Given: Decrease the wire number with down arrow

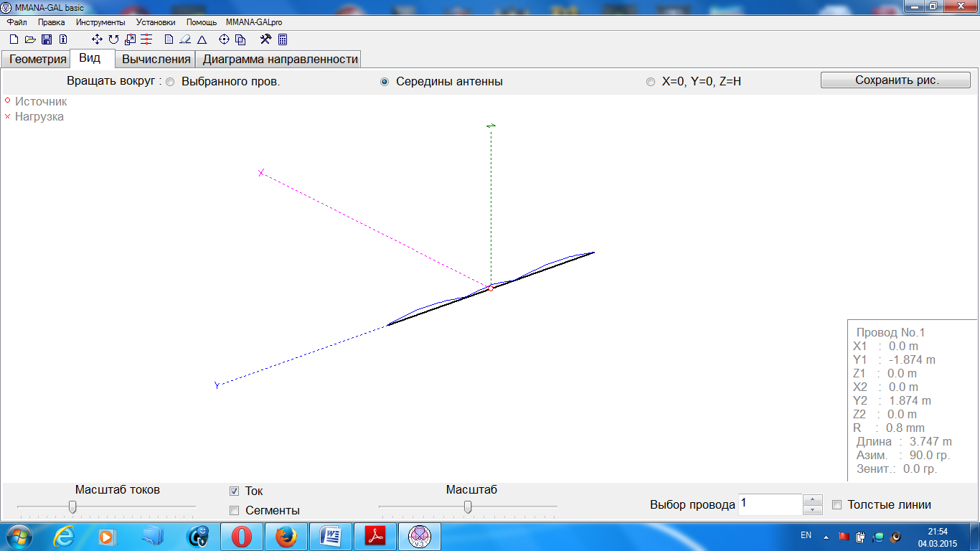Looking at the screenshot, I should click(812, 509).
